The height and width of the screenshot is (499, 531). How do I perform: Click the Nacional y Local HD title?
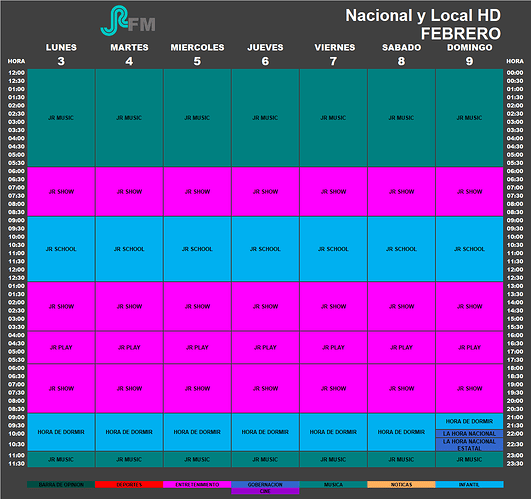pos(423,16)
